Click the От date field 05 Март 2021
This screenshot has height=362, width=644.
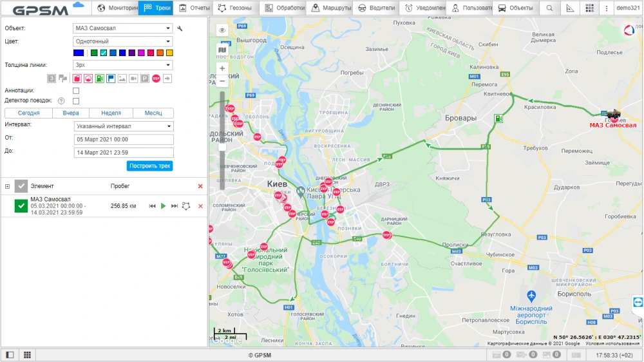pos(124,139)
